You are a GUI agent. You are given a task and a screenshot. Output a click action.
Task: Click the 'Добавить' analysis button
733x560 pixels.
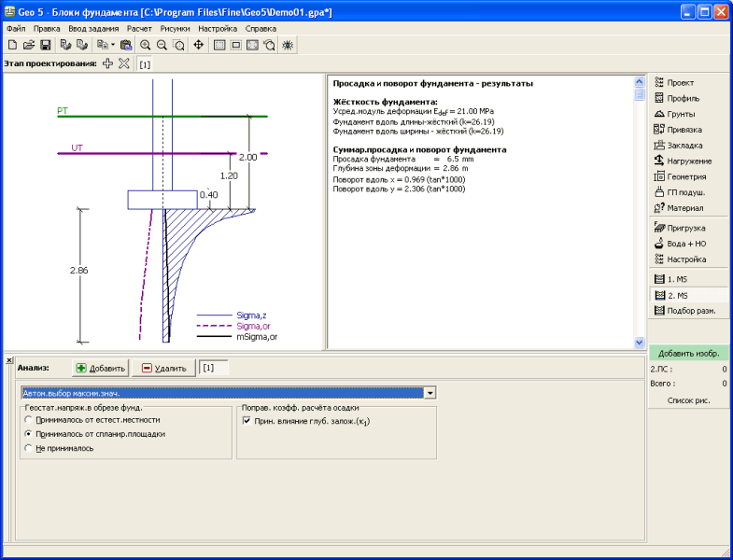click(99, 369)
